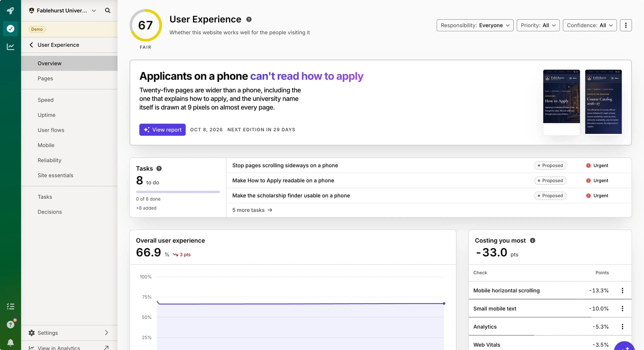
Task: Click the -13.3% points value
Action: 599,290
